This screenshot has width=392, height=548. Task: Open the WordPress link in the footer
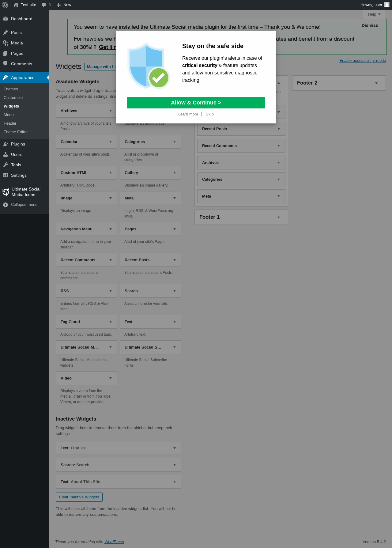tap(114, 542)
